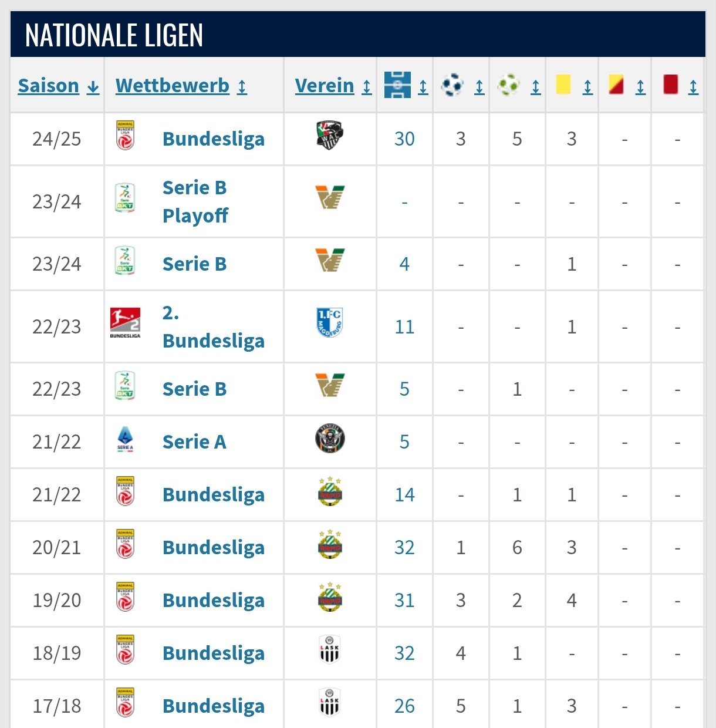
Task: Sort by yellow cards icon
Action: (x=563, y=85)
